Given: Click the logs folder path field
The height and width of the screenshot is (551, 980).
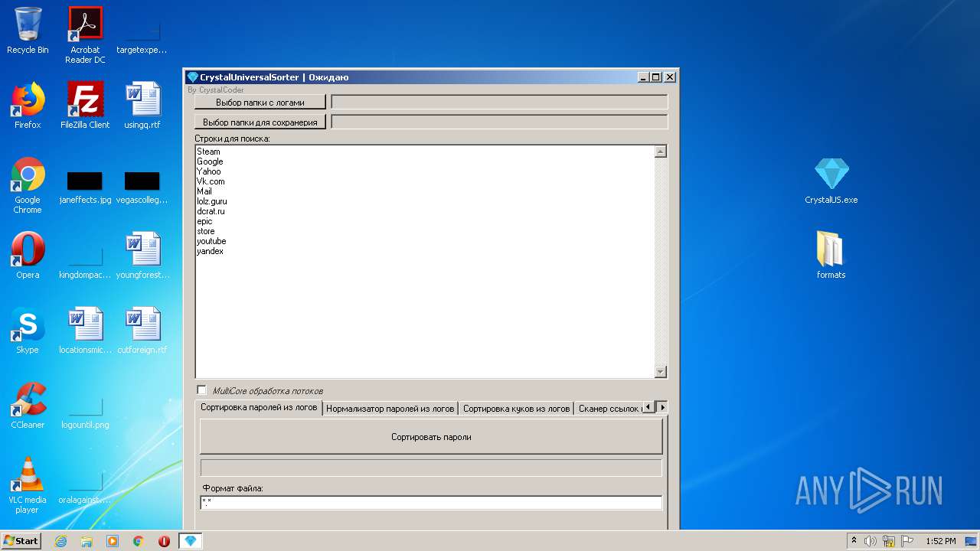Looking at the screenshot, I should 499,102.
